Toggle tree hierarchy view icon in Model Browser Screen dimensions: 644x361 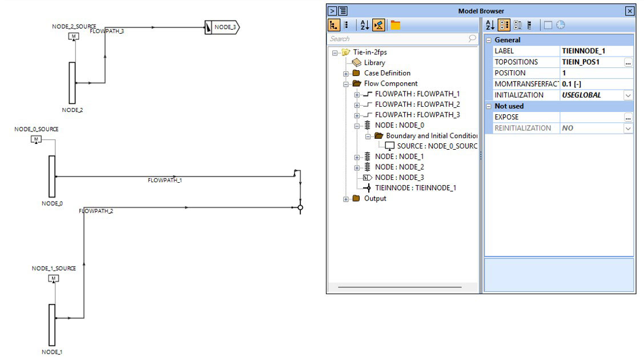point(333,25)
